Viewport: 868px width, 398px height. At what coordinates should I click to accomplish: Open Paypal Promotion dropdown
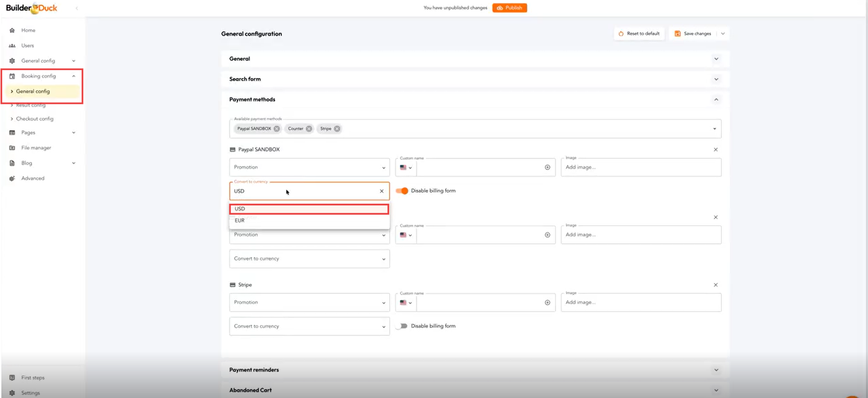pyautogui.click(x=309, y=167)
